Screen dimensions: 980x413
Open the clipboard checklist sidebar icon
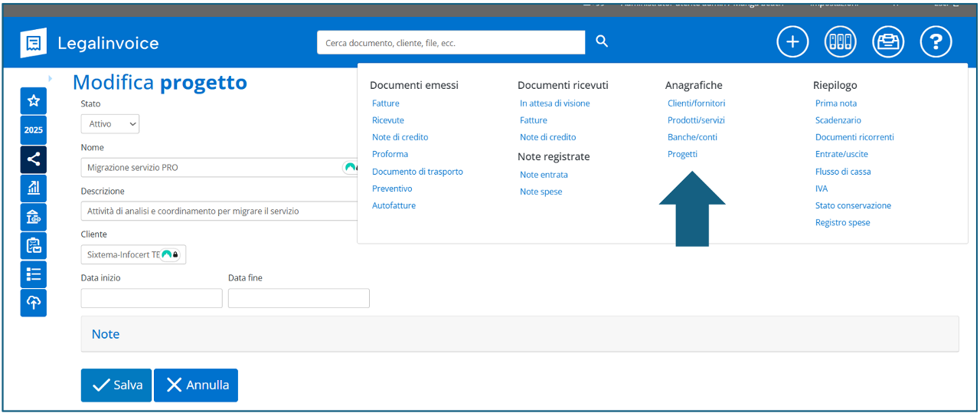(x=33, y=245)
